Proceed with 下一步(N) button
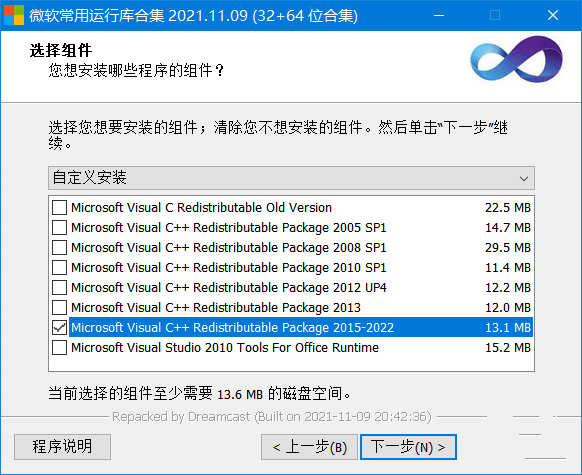 click(408, 447)
